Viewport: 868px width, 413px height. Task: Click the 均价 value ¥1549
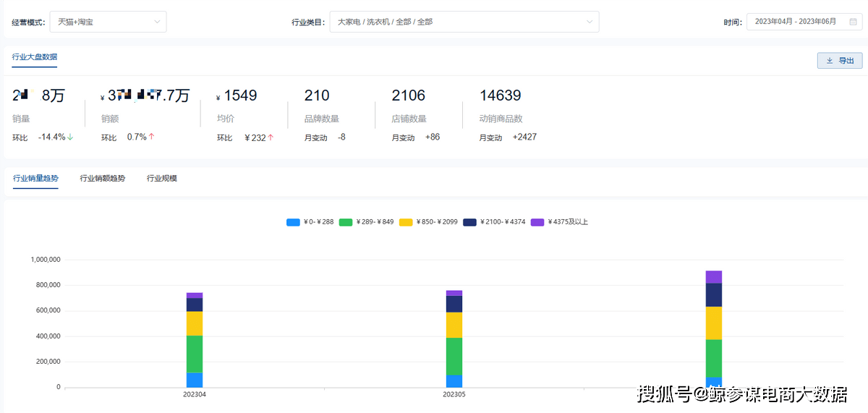coord(237,95)
